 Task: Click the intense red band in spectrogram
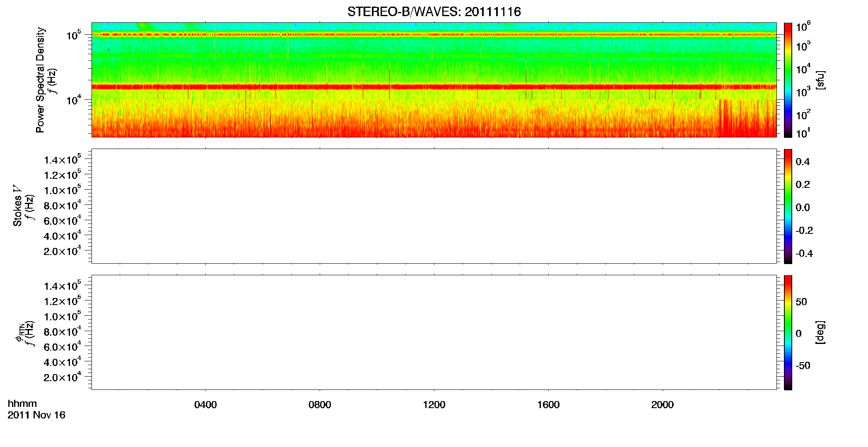(434, 87)
